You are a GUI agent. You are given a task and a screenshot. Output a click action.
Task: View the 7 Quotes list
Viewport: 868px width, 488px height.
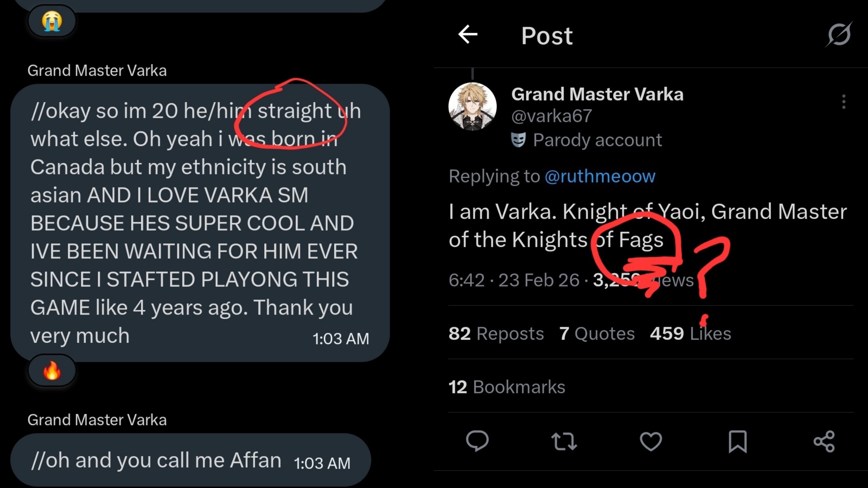(x=597, y=333)
